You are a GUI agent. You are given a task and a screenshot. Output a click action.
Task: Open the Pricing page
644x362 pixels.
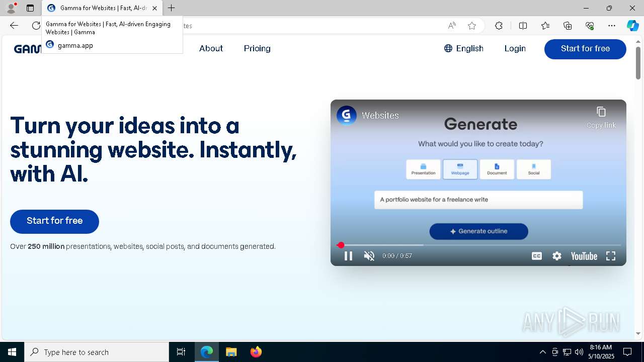(257, 49)
